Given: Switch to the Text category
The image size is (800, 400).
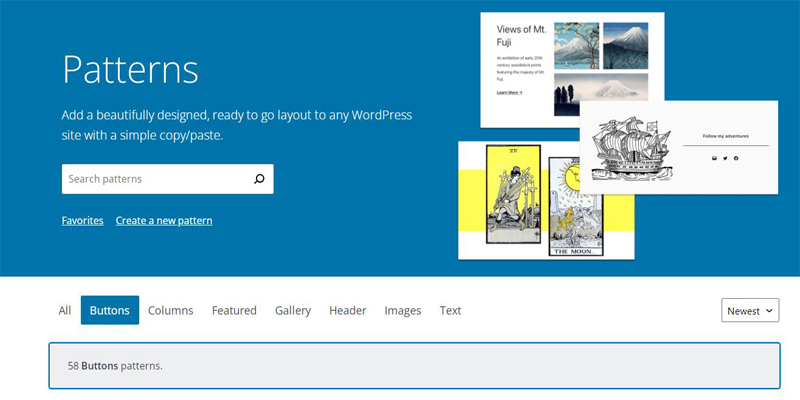Looking at the screenshot, I should point(450,310).
